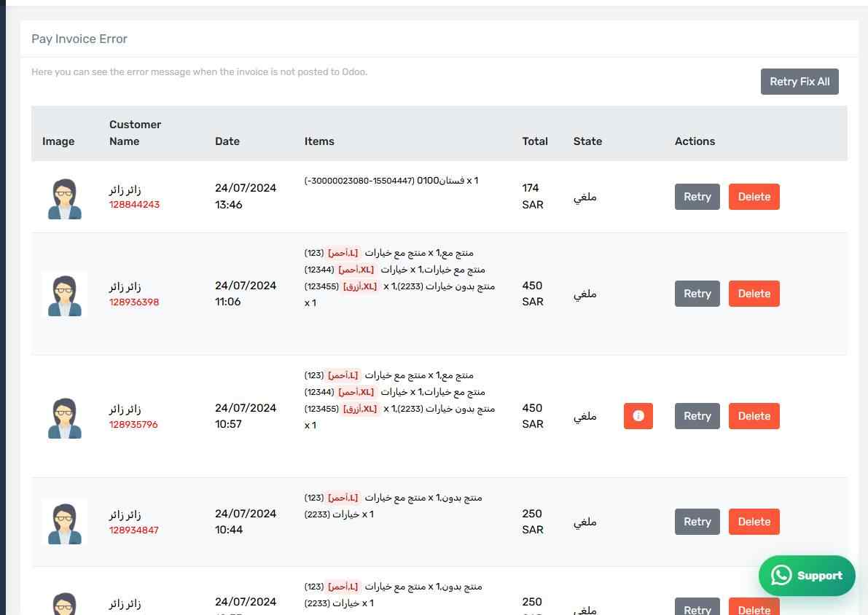Open order number 128935796 link
Screen dimensions: 868x615
[x=133, y=424]
